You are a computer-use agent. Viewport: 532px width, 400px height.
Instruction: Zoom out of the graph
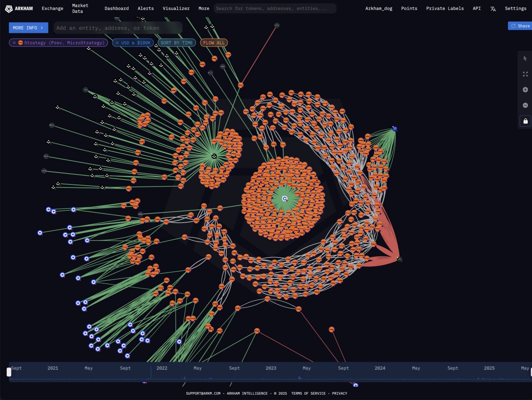click(525, 105)
